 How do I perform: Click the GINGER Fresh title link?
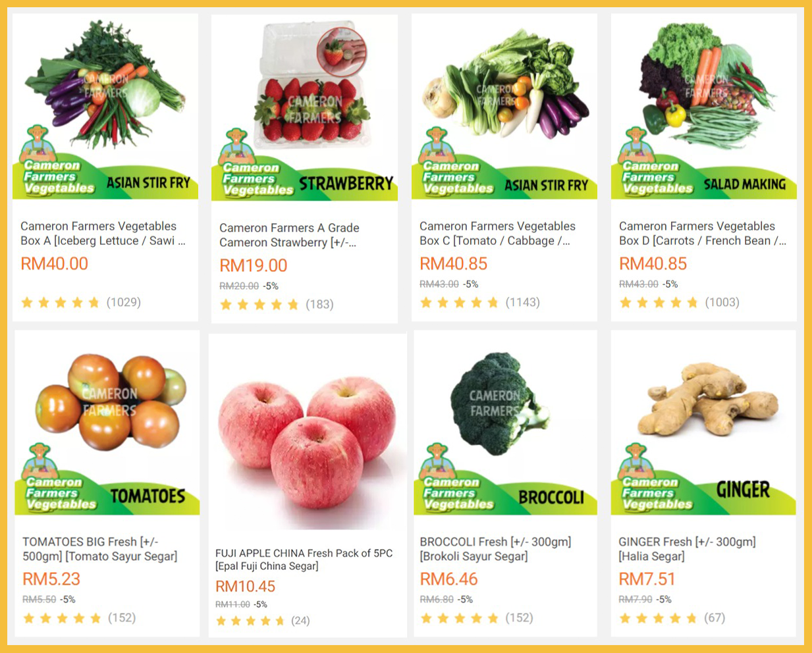click(687, 549)
